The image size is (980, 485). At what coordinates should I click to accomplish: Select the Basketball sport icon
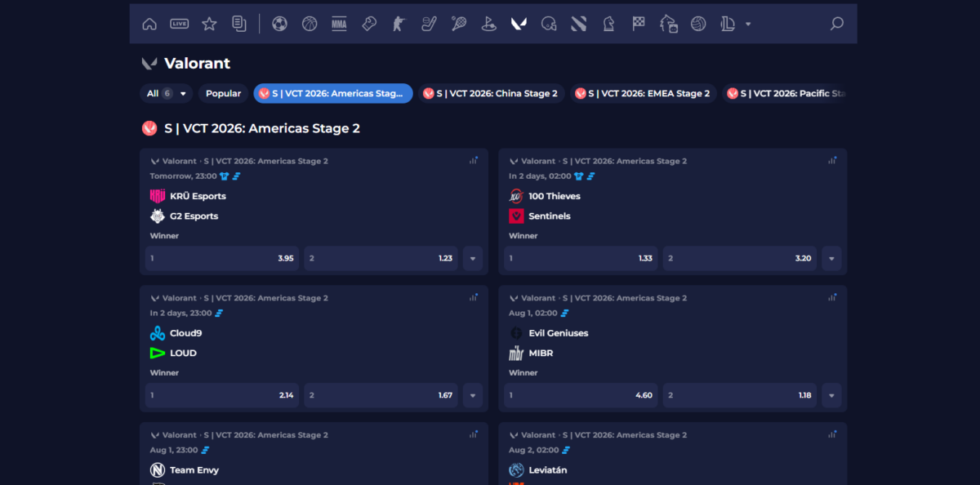[310, 24]
